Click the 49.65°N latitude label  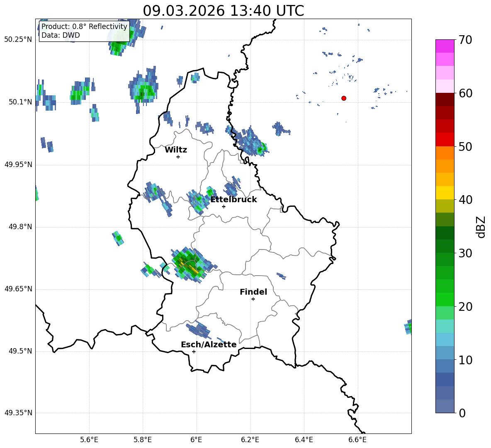point(18,289)
